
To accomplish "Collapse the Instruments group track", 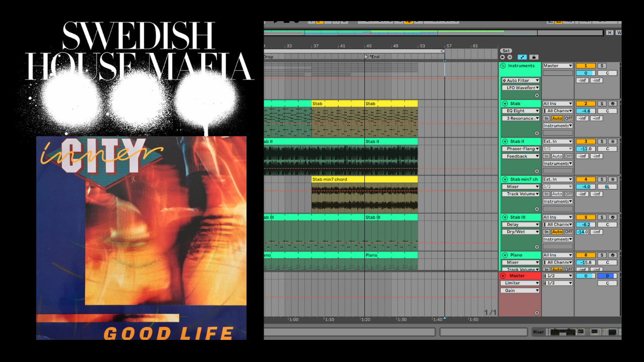I will tap(503, 66).
